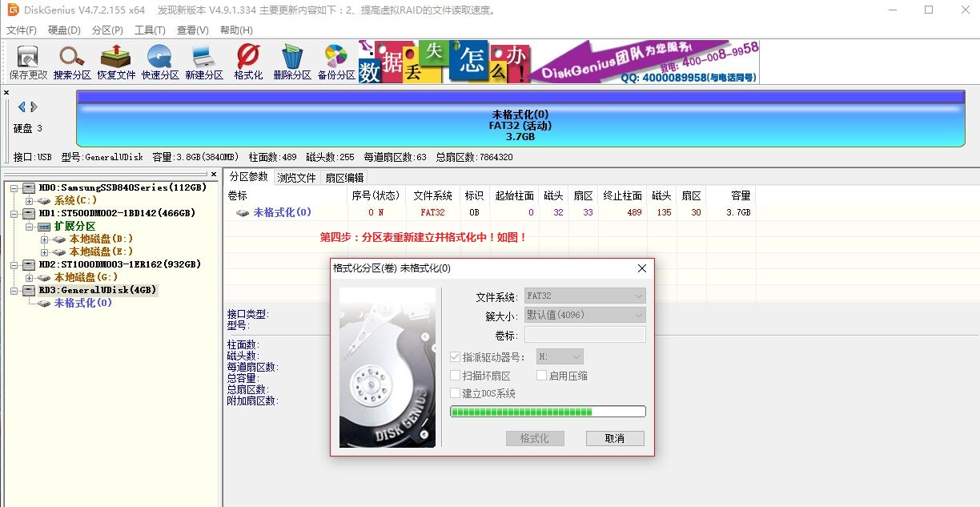
Task: Click the green format progress bar
Action: pyautogui.click(x=548, y=412)
